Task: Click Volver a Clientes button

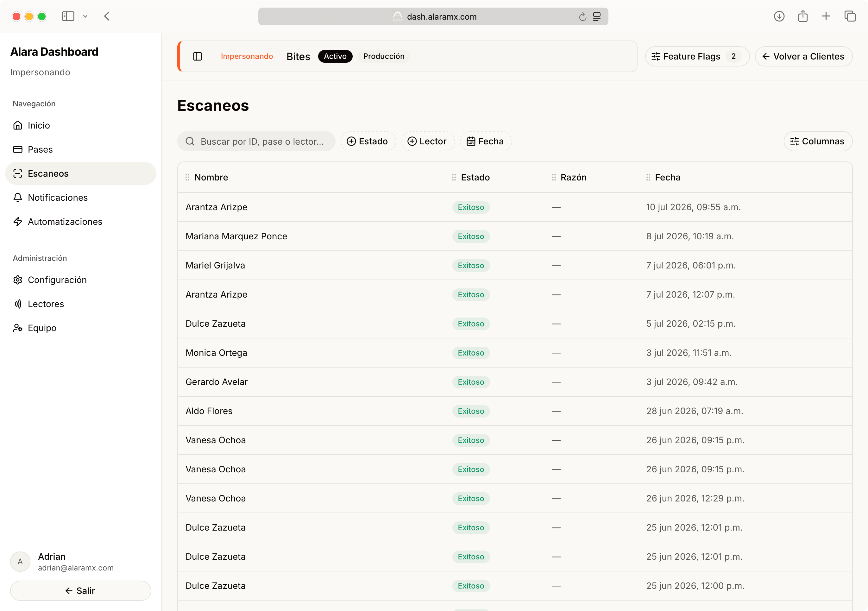Action: pyautogui.click(x=803, y=56)
